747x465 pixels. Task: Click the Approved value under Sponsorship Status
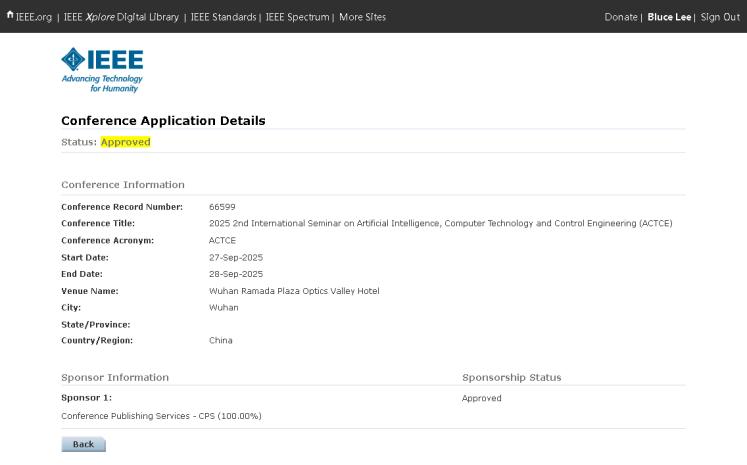point(481,398)
